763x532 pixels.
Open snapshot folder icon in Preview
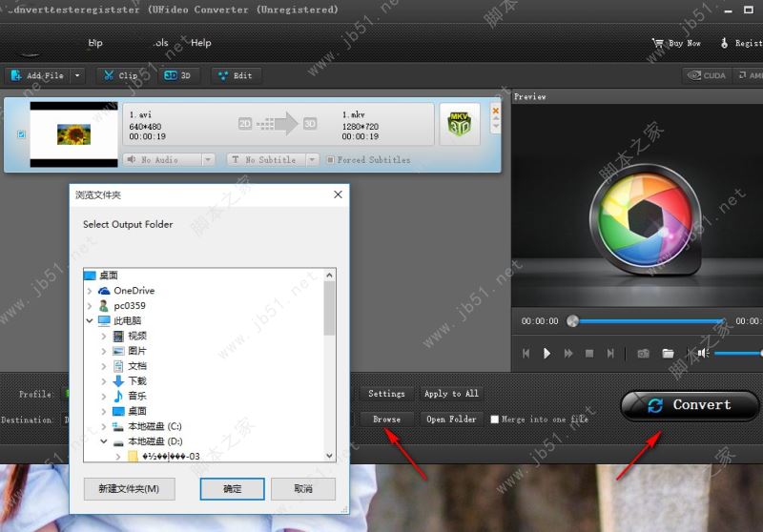669,354
